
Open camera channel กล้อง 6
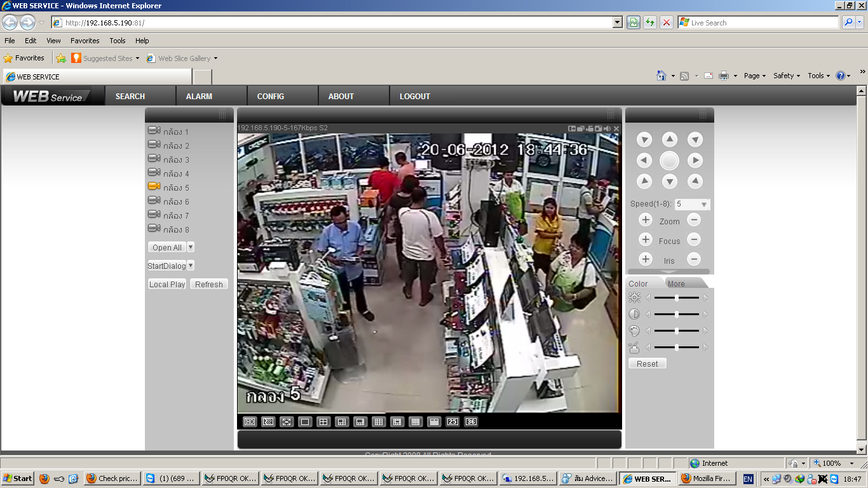(168, 201)
